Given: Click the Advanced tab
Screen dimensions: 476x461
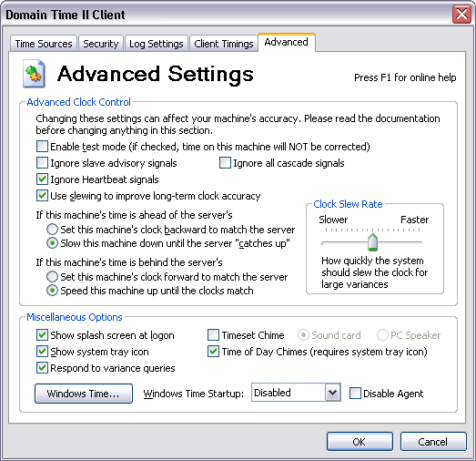Looking at the screenshot, I should click(287, 42).
